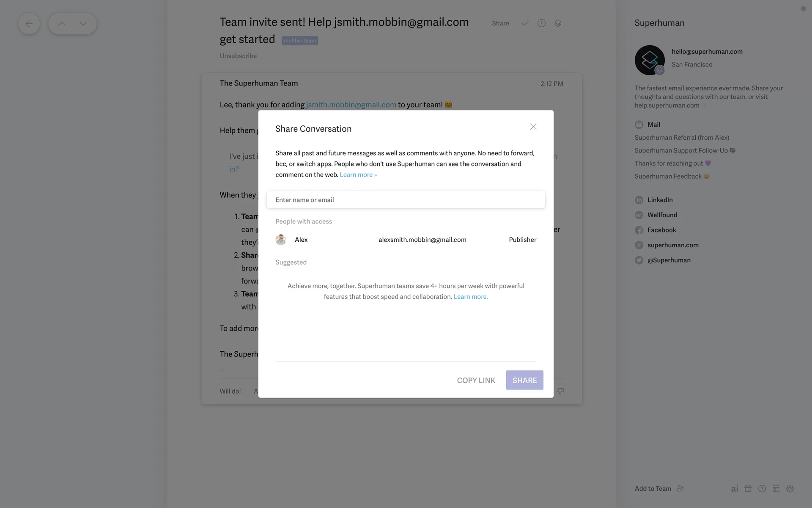The width and height of the screenshot is (812, 508).
Task: Open settings gear icon
Action: click(790, 489)
